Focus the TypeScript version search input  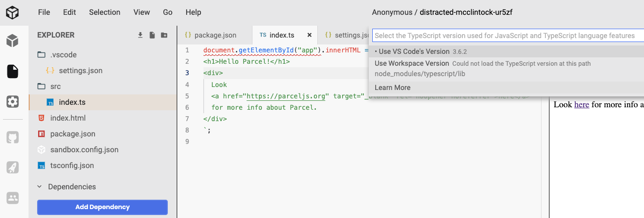(x=508, y=36)
